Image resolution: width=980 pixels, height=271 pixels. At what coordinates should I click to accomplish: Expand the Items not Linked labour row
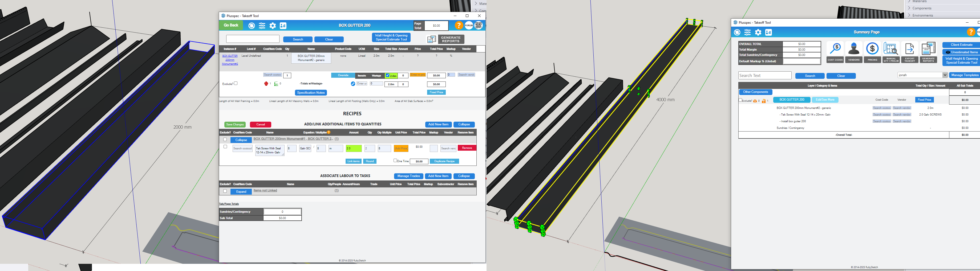click(x=241, y=192)
